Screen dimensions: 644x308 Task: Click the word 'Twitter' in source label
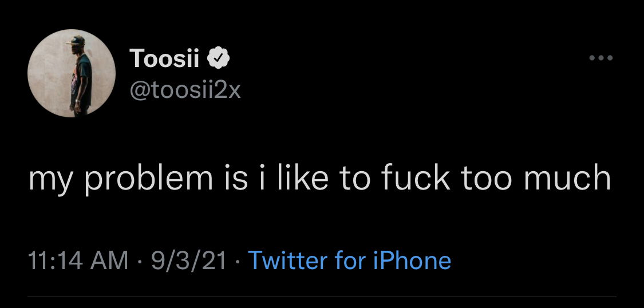coord(288,260)
